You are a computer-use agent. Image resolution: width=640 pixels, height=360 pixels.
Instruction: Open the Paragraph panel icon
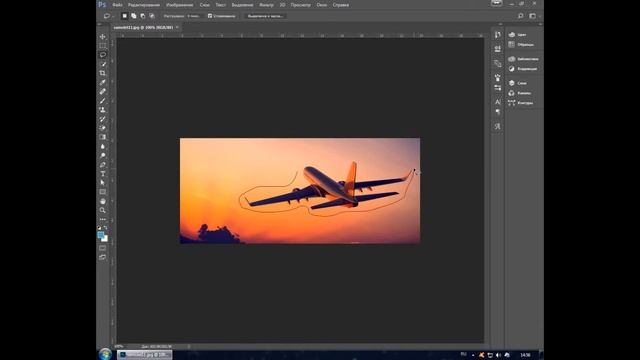point(498,112)
